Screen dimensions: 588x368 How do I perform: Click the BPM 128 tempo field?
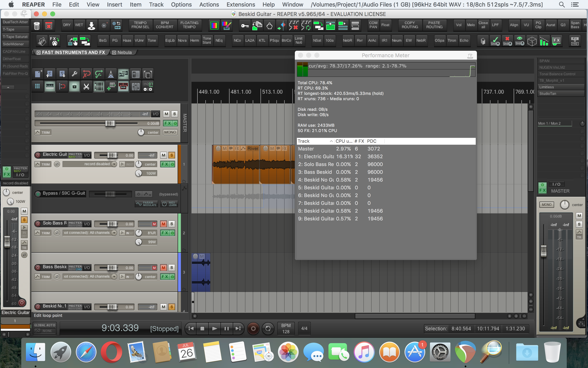click(x=286, y=329)
